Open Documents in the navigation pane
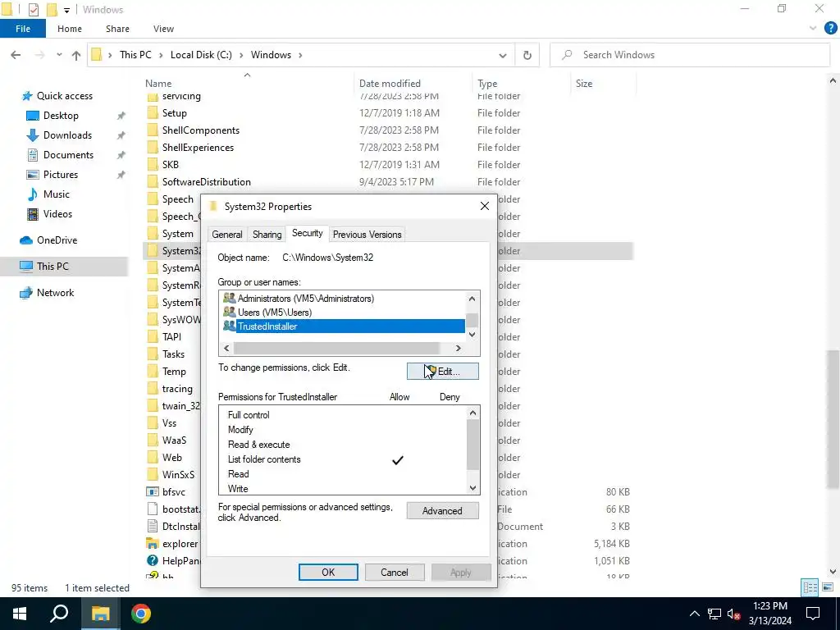 click(68, 155)
